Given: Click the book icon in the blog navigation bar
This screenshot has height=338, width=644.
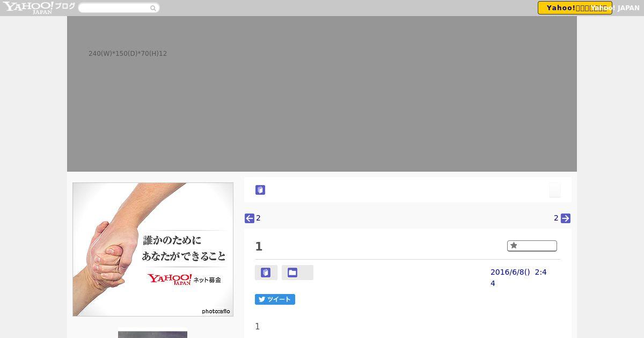Looking at the screenshot, I should click(x=260, y=190).
